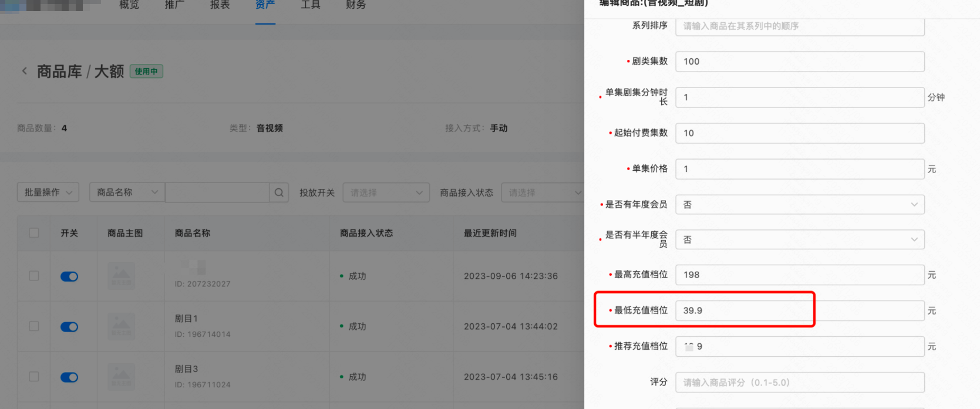
Task: Click the product thumbnail for ID 207232027
Action: (122, 276)
